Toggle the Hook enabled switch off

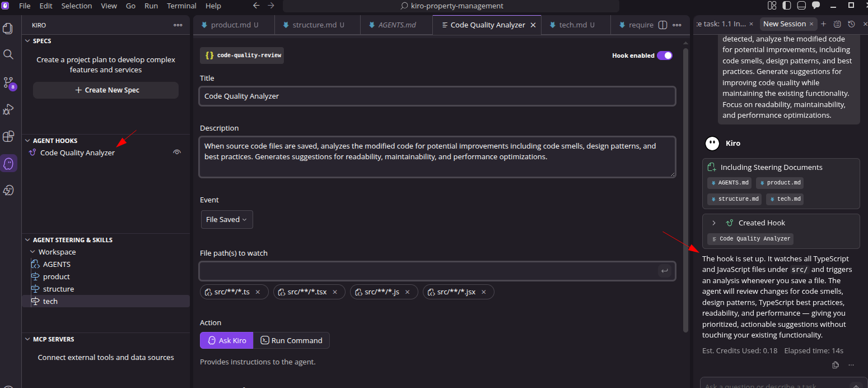pos(665,56)
